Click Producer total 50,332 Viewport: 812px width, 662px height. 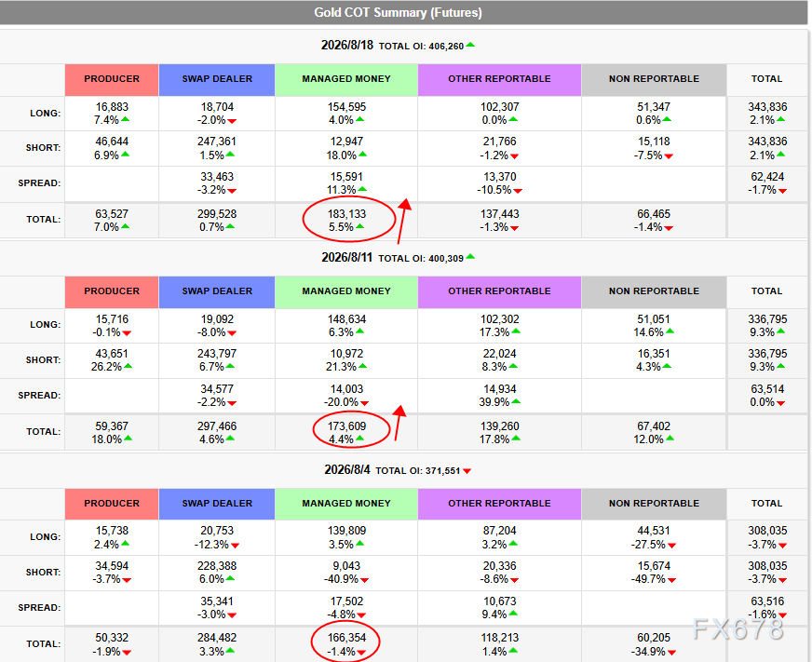[112, 638]
